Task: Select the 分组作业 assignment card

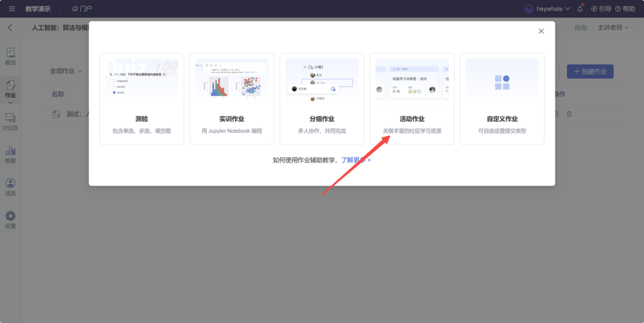Action: pos(322,99)
